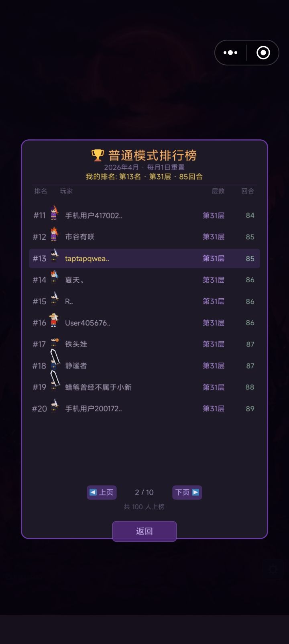The image size is (289, 644).
Task: Click the big sword avatar of 静谧者
Action: 55,361
